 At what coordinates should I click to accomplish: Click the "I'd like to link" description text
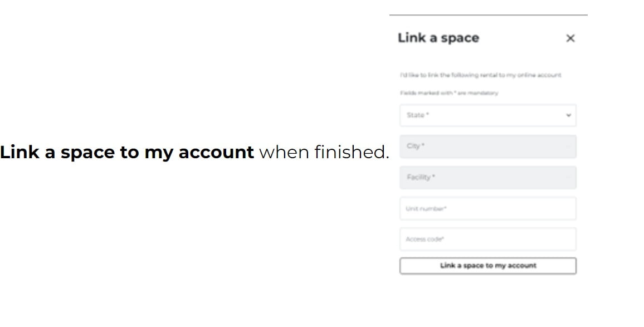tap(480, 75)
